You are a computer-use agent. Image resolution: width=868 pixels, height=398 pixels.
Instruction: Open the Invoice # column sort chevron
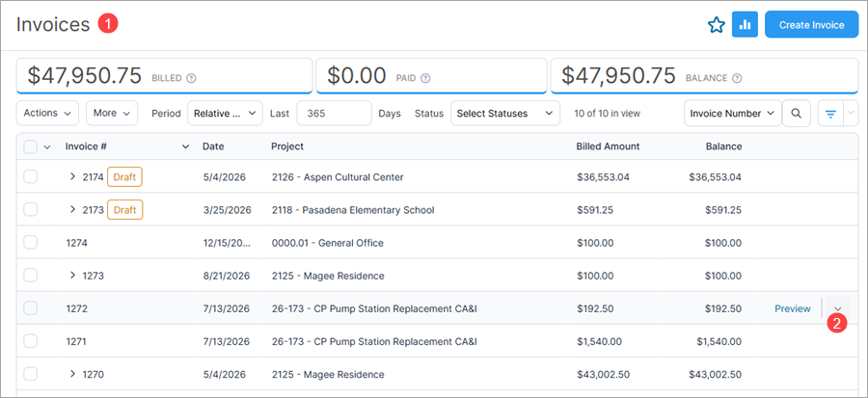coord(185,147)
